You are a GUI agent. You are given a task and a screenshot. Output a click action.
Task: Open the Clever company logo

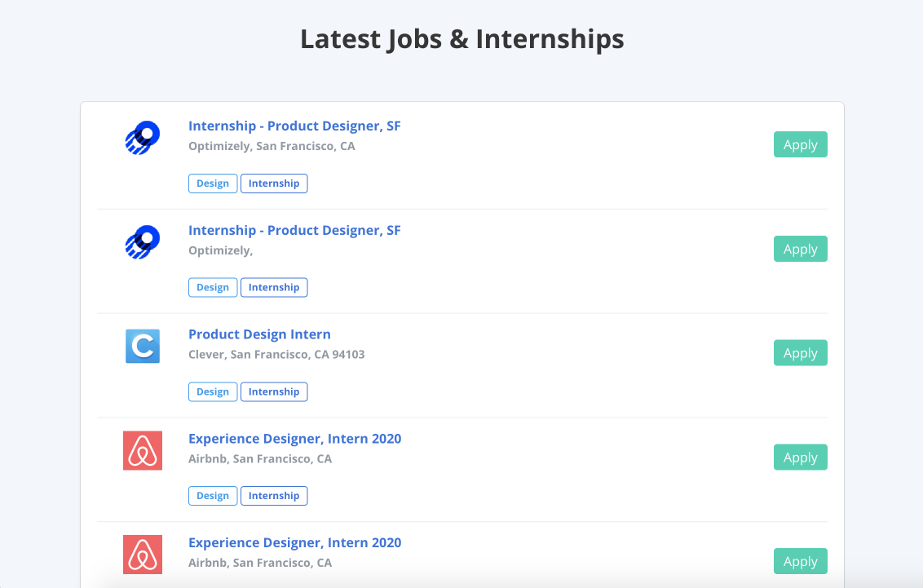pyautogui.click(x=143, y=346)
